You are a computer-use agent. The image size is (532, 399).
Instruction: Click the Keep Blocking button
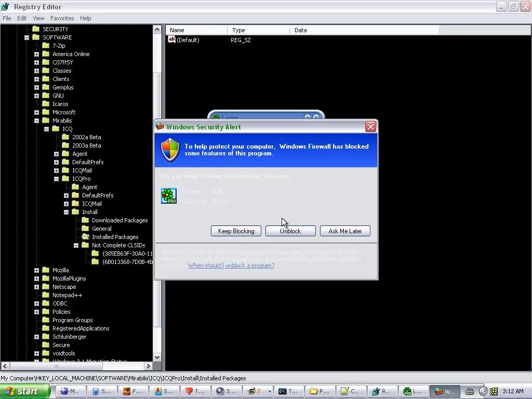point(236,231)
